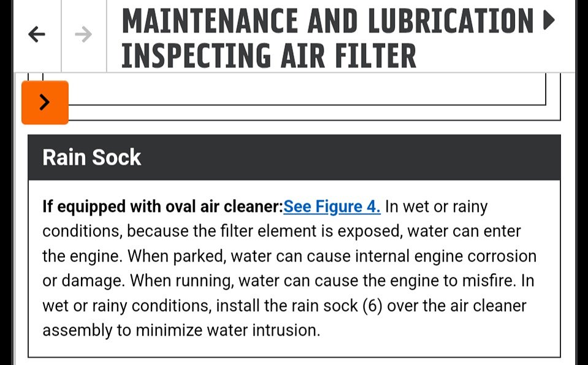Viewport: 588px width, 365px height.
Task: Open the See Figure 4 link
Action: point(332,206)
